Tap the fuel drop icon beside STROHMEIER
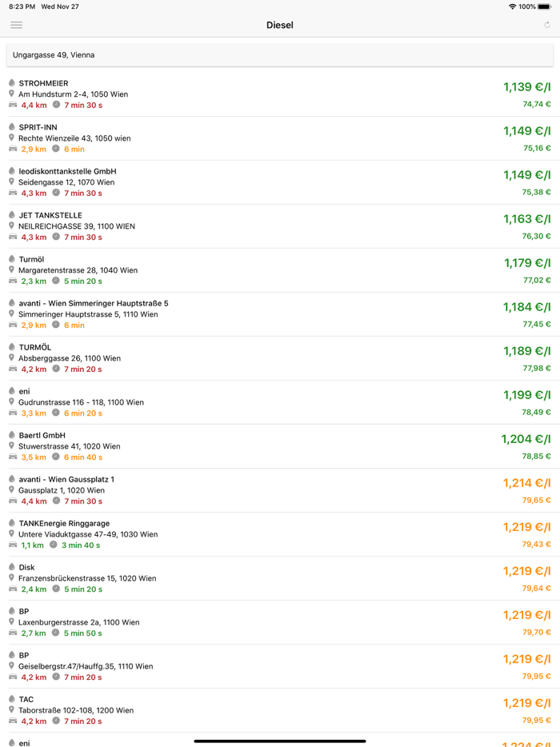Viewport: 560px width, 747px height. [x=12, y=83]
